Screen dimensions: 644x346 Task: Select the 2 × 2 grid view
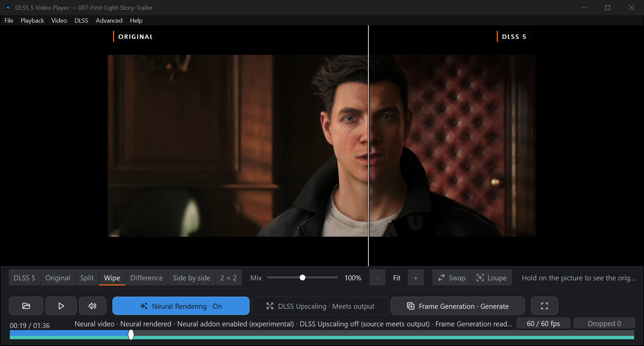coord(229,278)
